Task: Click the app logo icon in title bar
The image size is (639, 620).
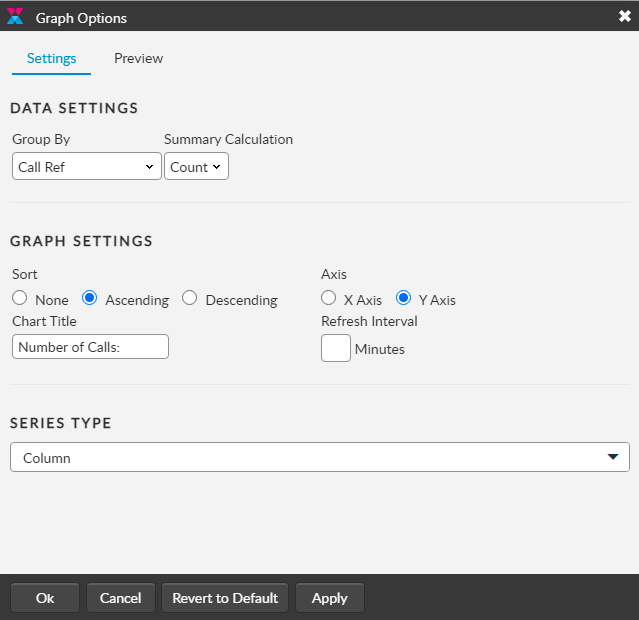Action: pos(15,17)
